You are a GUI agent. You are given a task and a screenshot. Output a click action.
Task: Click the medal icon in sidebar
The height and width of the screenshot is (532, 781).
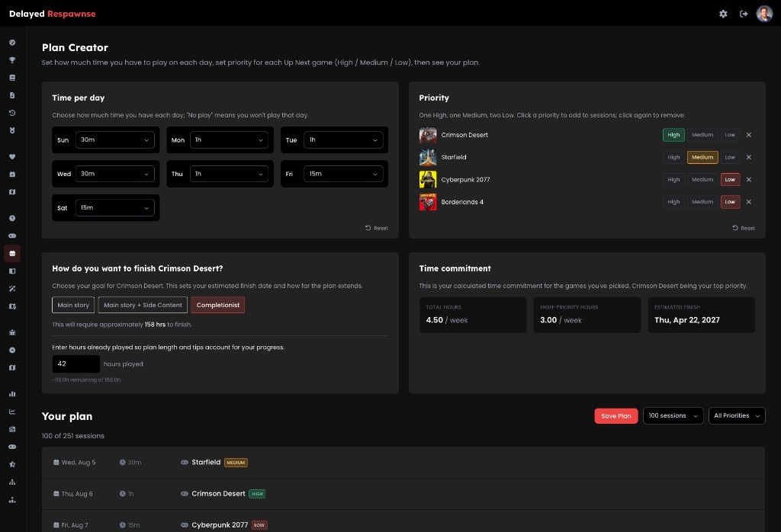tap(12, 130)
